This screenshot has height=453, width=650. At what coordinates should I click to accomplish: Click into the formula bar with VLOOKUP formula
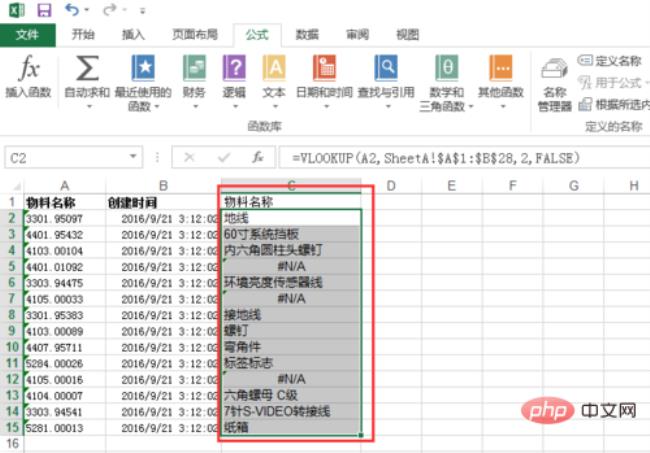click(464, 157)
